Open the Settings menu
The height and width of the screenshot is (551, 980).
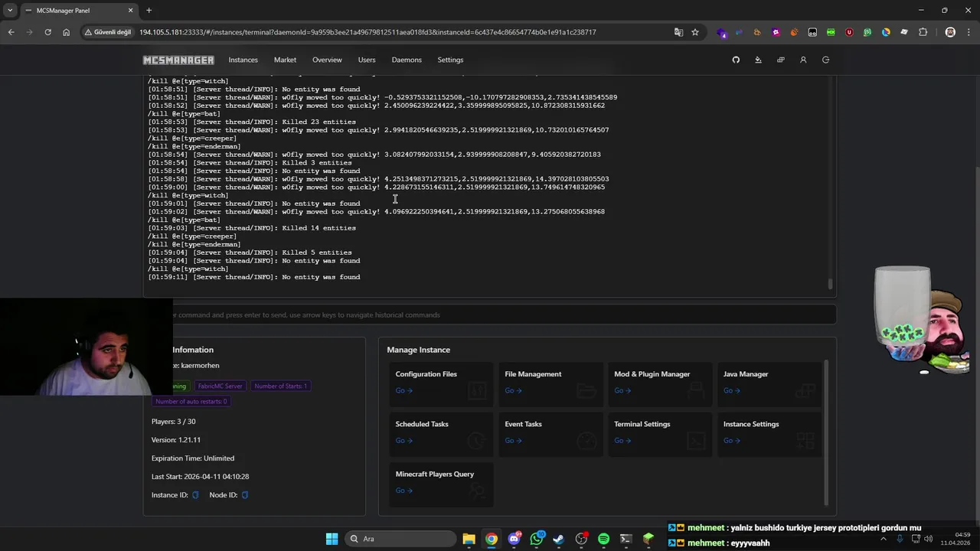point(450,60)
